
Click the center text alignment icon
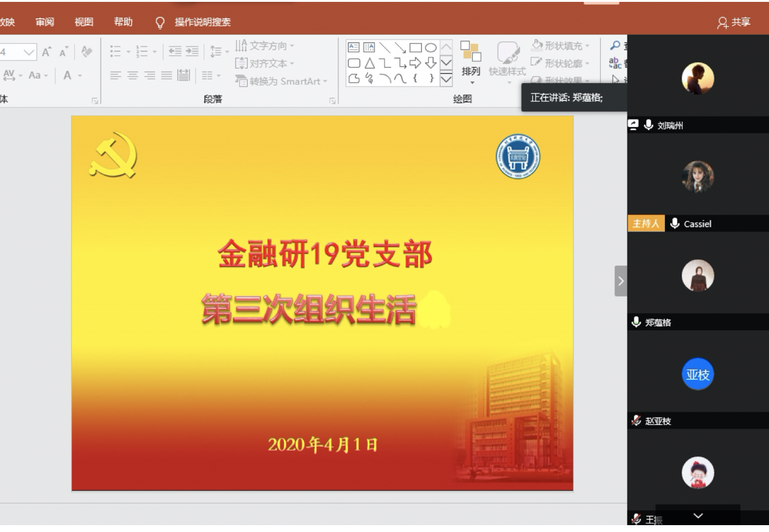point(132,76)
